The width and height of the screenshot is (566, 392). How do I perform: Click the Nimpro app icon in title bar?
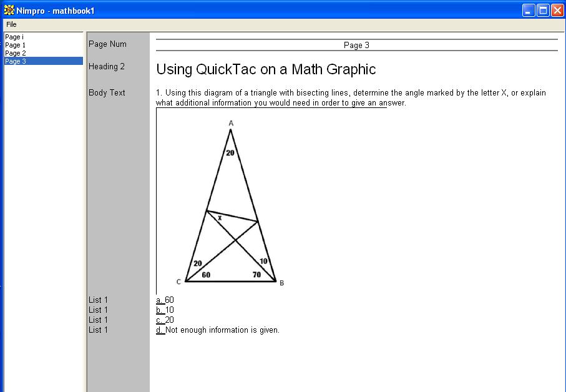[9, 11]
